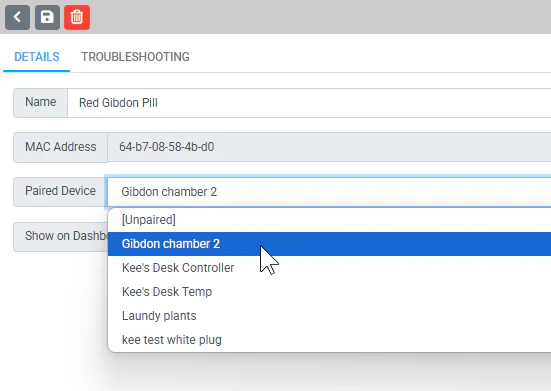This screenshot has width=551, height=391.
Task: Click the MAC Address value field
Action: (329, 147)
